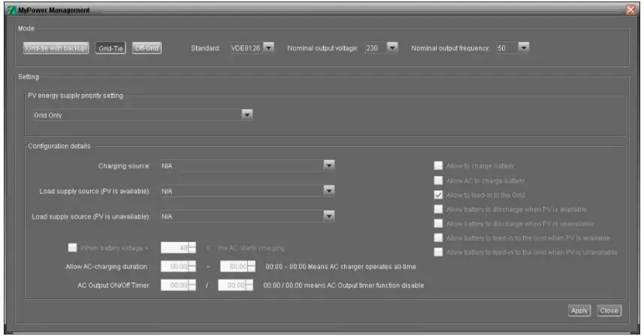Click the Charging source label
644x336 pixels.
pos(124,166)
